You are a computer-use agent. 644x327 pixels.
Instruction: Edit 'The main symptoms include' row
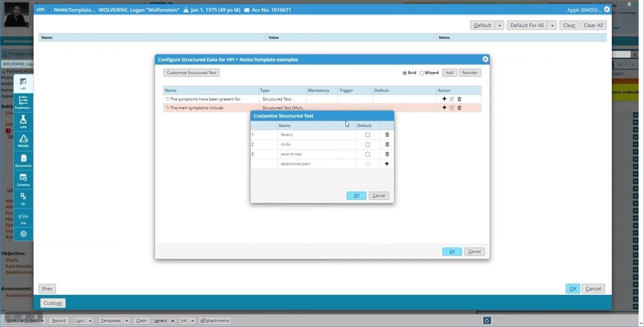[452, 108]
